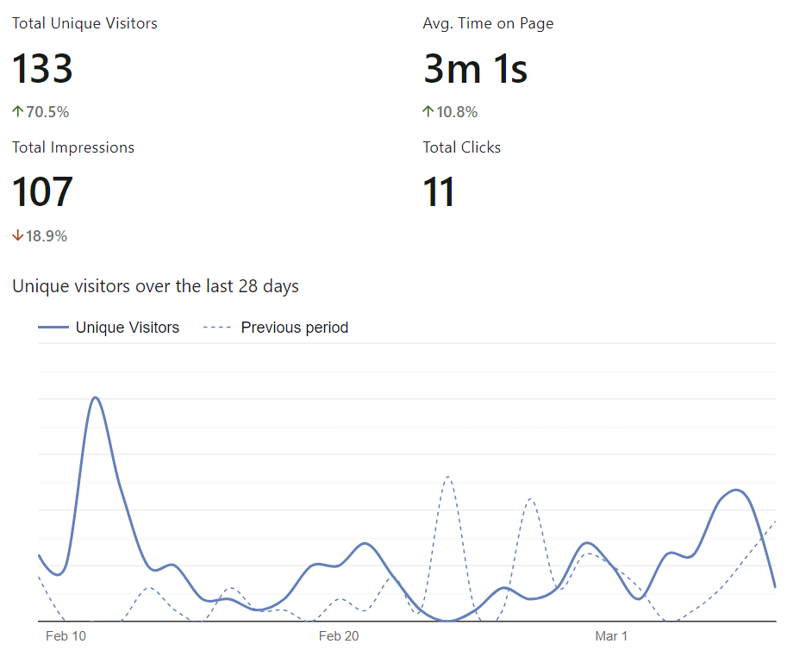Click the 11 total clicks value
Viewport: 812px width, 650px height.
[439, 192]
